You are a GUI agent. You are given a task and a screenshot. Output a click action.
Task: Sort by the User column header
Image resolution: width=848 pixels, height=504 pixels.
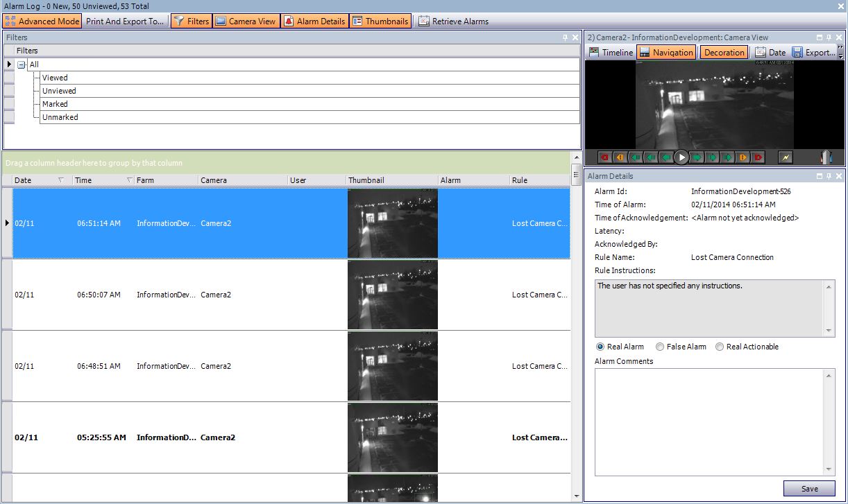click(x=317, y=180)
